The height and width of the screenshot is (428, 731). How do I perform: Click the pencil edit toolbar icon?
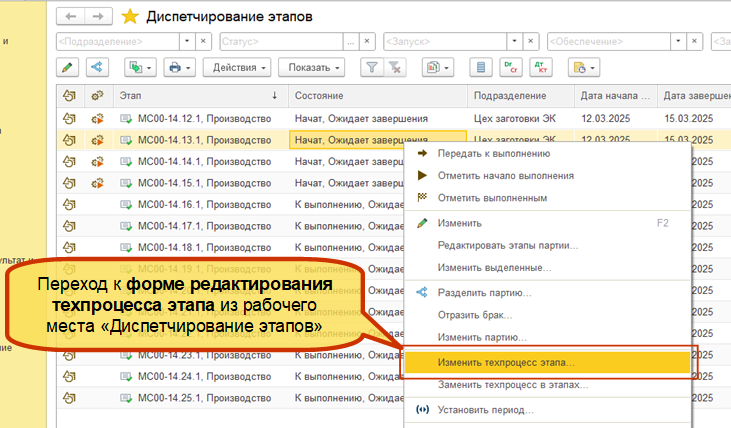(x=67, y=68)
